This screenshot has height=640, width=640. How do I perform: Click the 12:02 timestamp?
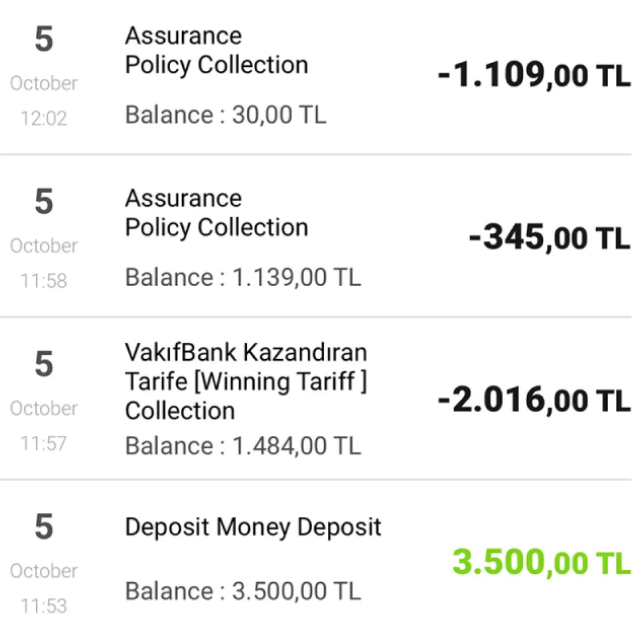pos(44,118)
